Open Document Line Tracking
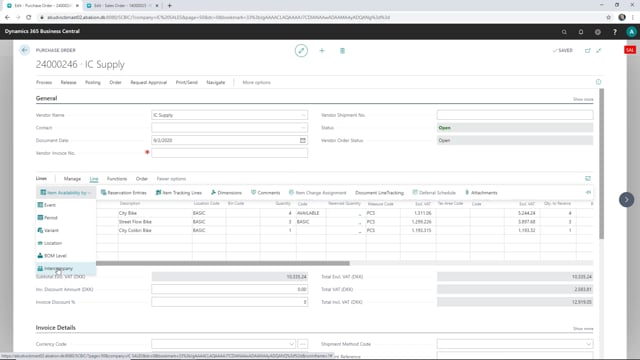The width and height of the screenshot is (640, 360). 379,193
